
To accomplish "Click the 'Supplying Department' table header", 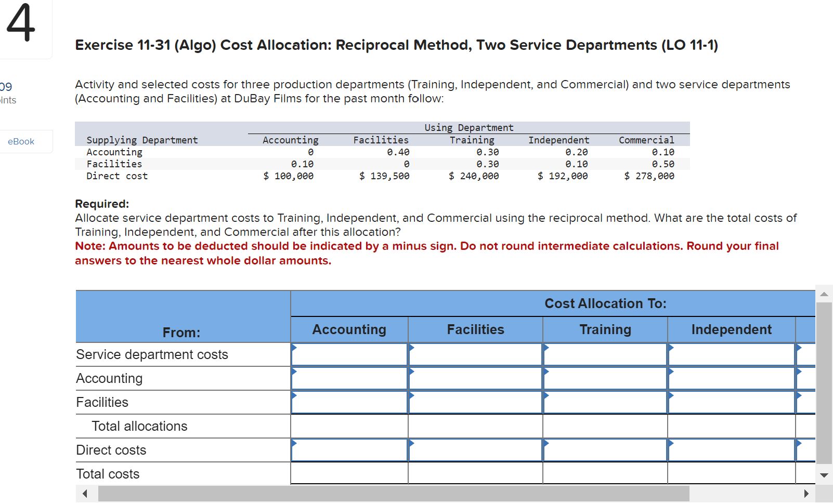I will pyautogui.click(x=142, y=140).
